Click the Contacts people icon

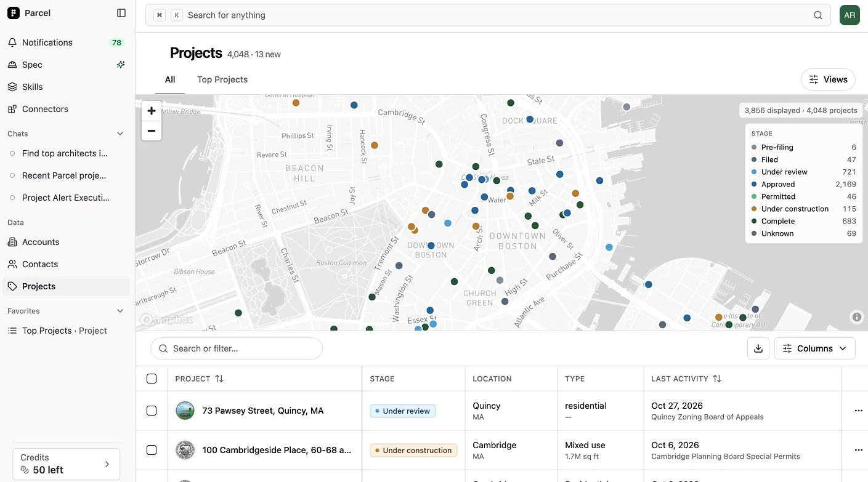click(12, 264)
